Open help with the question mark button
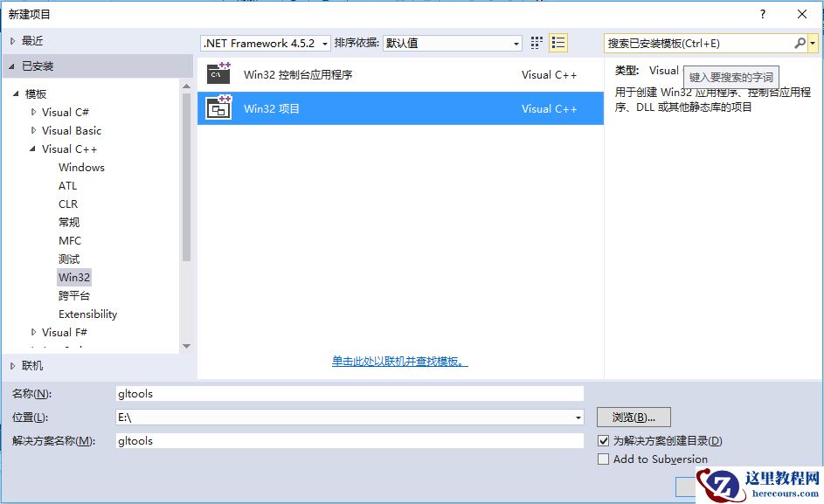This screenshot has width=824, height=504. (763, 14)
